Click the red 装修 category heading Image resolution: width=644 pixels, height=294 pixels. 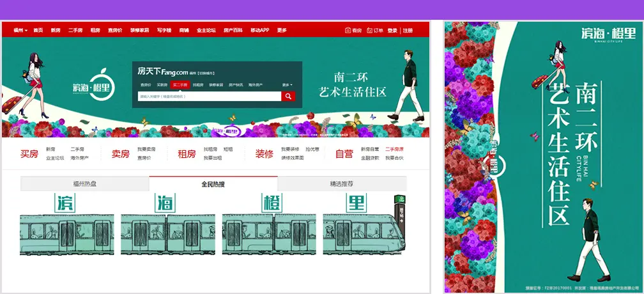pos(264,154)
